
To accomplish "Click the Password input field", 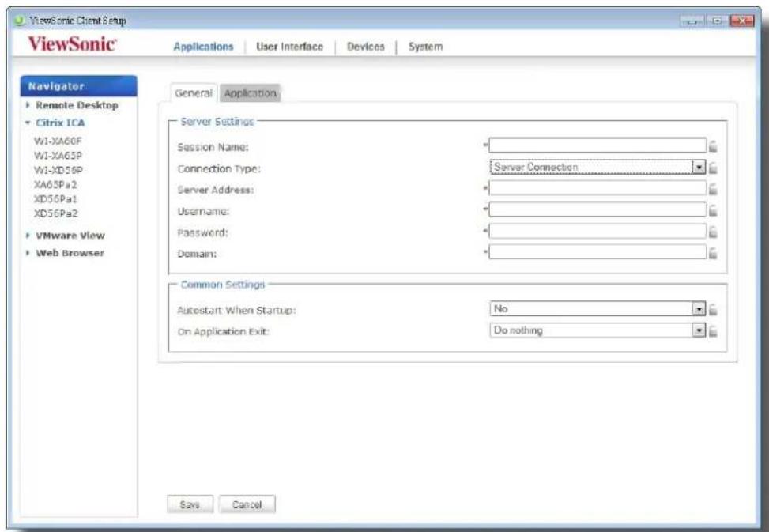I will tap(597, 231).
